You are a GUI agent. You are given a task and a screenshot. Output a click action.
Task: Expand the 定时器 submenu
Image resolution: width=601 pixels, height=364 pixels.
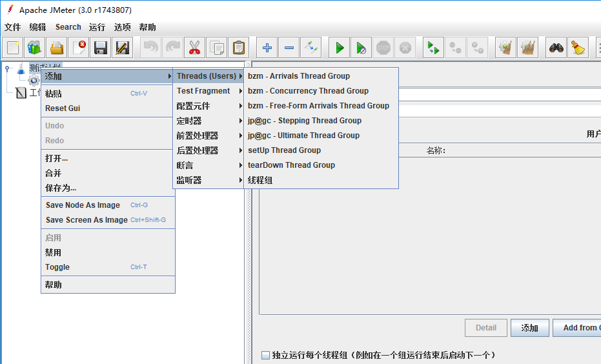click(209, 121)
